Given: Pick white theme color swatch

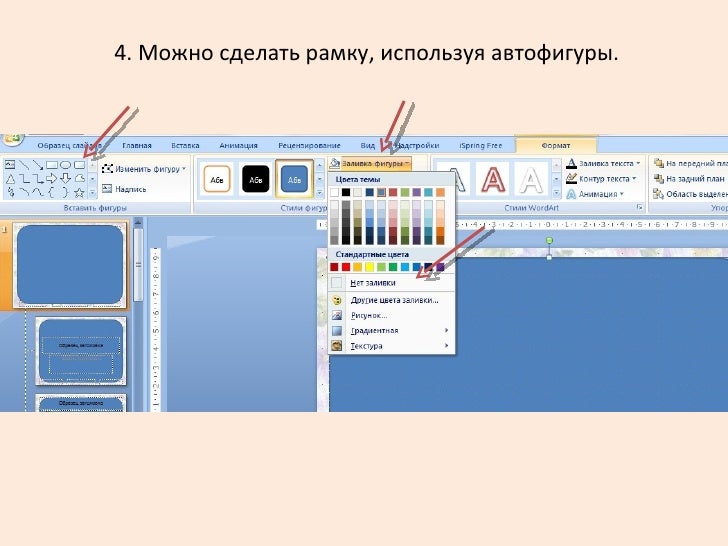Looking at the screenshot, I should click(334, 192).
